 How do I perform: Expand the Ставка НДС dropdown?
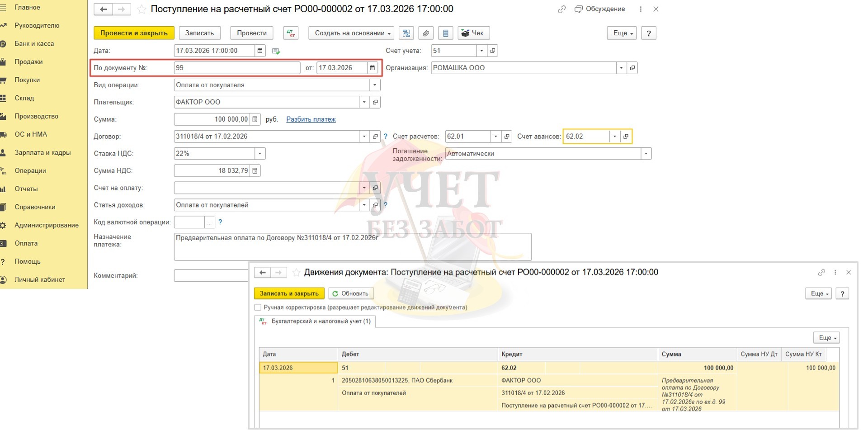click(x=259, y=154)
